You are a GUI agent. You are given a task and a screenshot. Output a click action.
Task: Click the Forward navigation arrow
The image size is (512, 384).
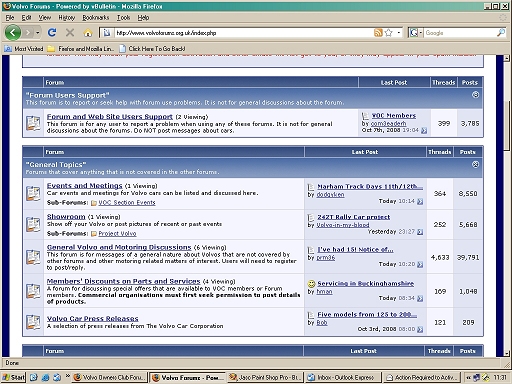[x=28, y=33]
